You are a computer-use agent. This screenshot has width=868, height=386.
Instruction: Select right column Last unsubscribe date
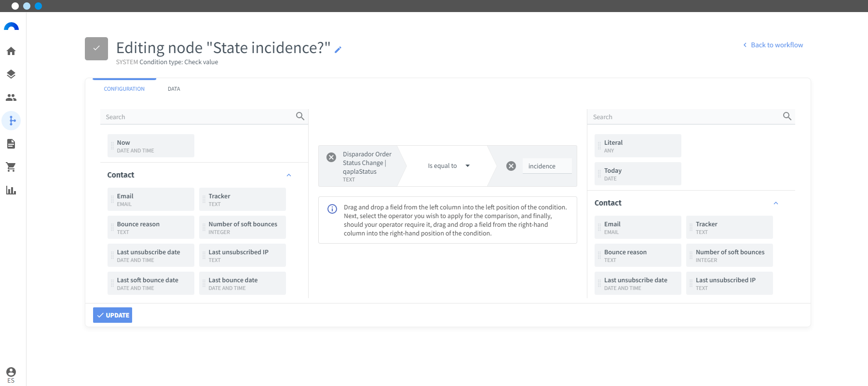(638, 283)
